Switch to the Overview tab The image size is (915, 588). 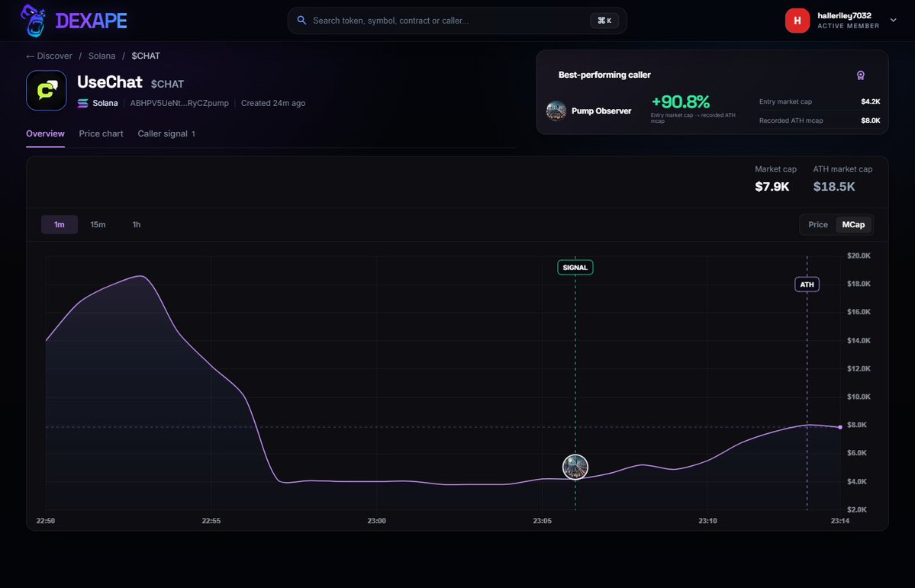pyautogui.click(x=45, y=133)
